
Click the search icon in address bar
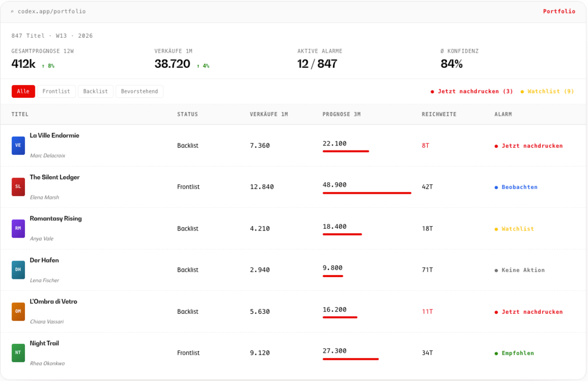12,12
